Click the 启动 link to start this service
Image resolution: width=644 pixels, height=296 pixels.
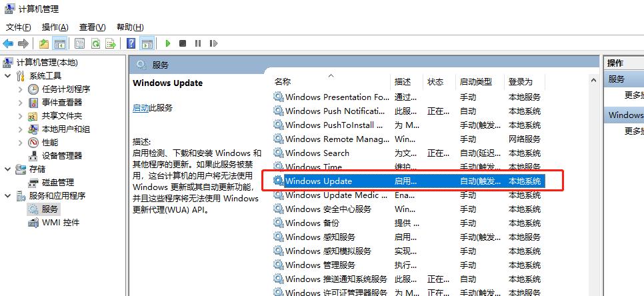click(x=141, y=108)
